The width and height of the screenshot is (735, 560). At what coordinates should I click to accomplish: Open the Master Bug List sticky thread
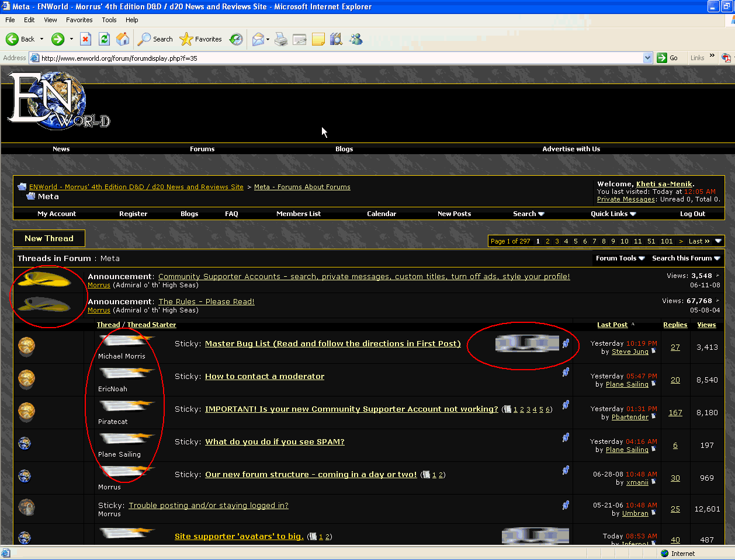[x=332, y=344]
